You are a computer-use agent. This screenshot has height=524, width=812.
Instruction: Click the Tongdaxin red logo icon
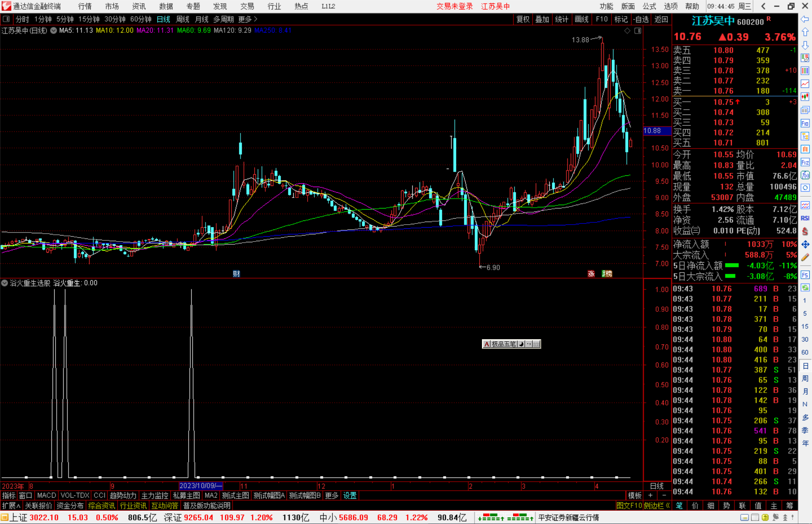[x=6, y=6]
